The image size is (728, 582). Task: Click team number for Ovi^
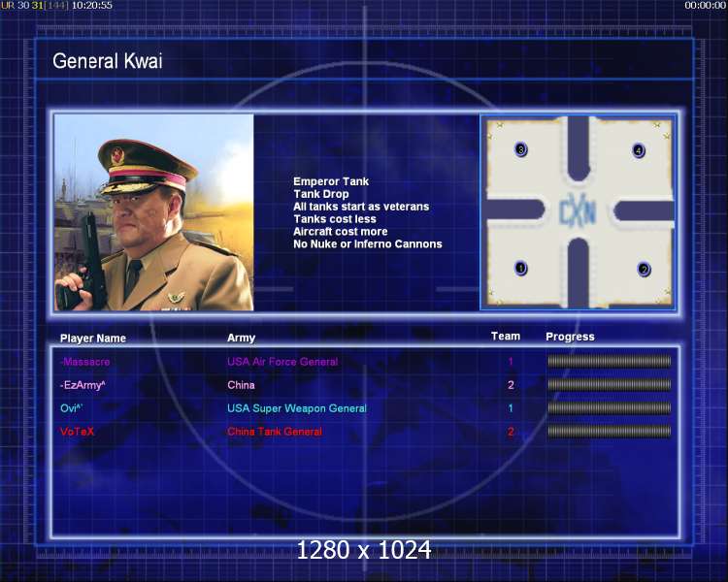tap(511, 408)
